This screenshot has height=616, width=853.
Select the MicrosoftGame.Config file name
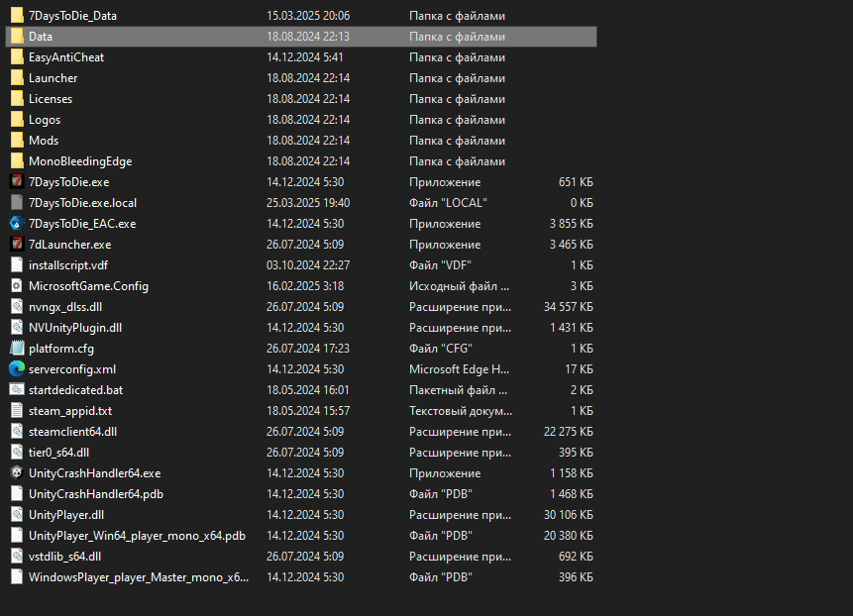88,286
